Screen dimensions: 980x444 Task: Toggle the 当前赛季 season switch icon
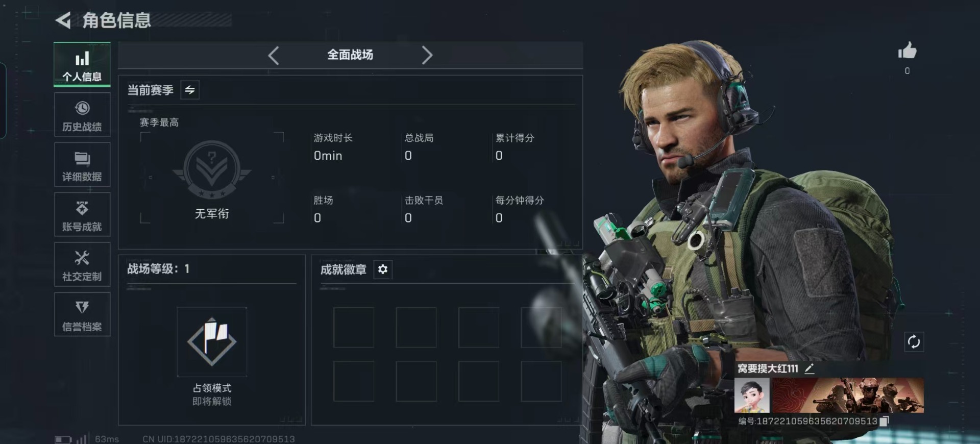tap(190, 90)
